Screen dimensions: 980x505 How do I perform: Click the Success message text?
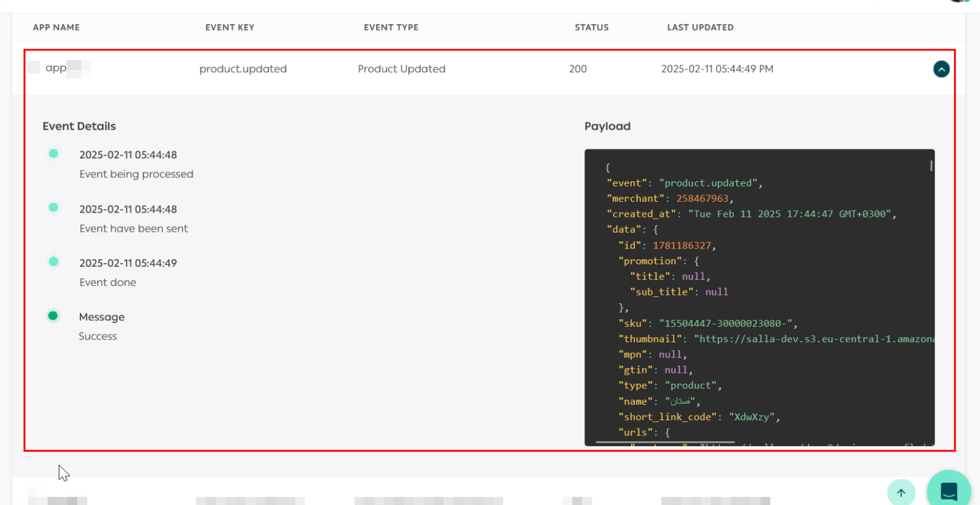(98, 336)
